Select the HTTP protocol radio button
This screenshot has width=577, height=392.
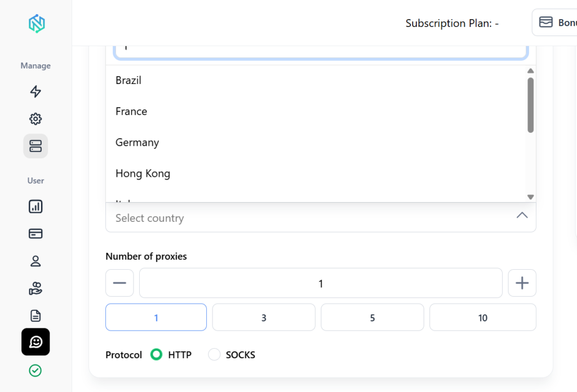pos(157,354)
